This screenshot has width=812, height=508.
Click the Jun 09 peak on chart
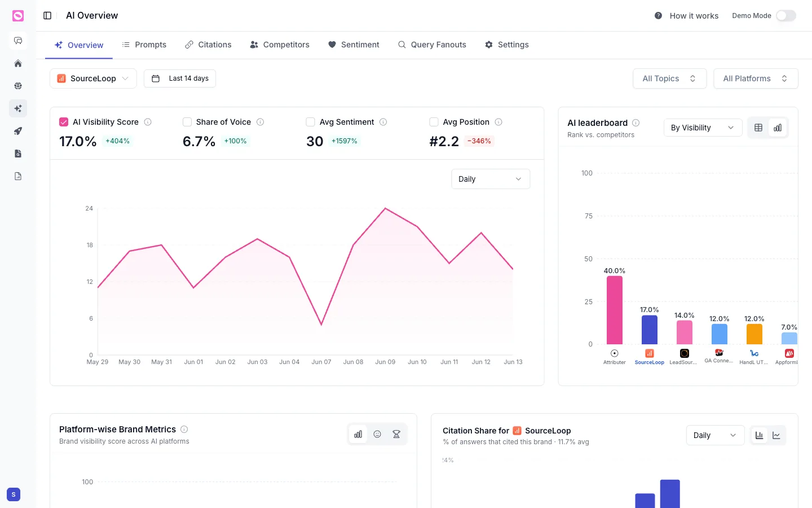(x=385, y=209)
